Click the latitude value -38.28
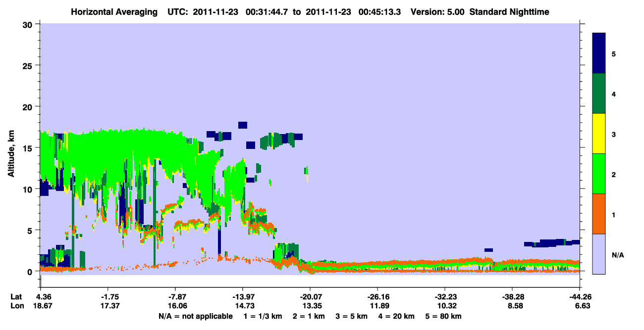This screenshot has width=644, height=330. [512, 297]
